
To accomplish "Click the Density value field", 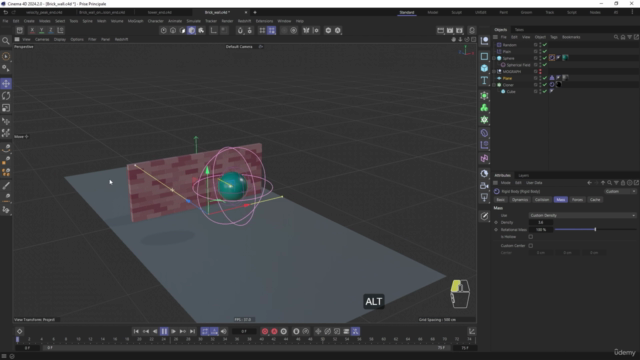I will (x=541, y=222).
